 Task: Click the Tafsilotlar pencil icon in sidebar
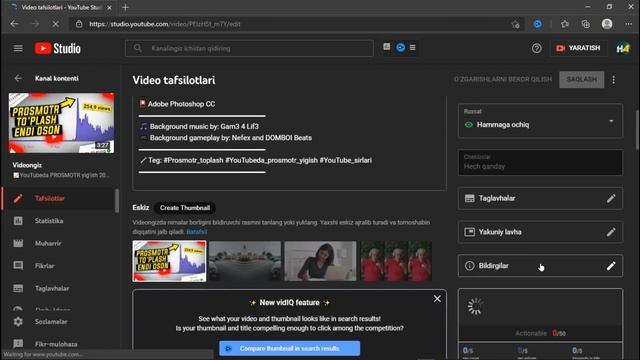pyautogui.click(x=18, y=198)
